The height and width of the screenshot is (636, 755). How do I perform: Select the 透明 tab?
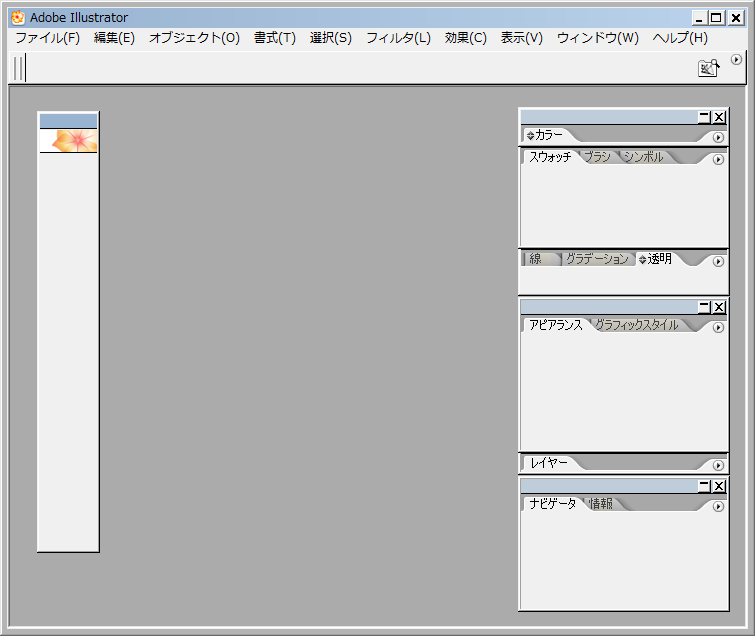coord(660,259)
